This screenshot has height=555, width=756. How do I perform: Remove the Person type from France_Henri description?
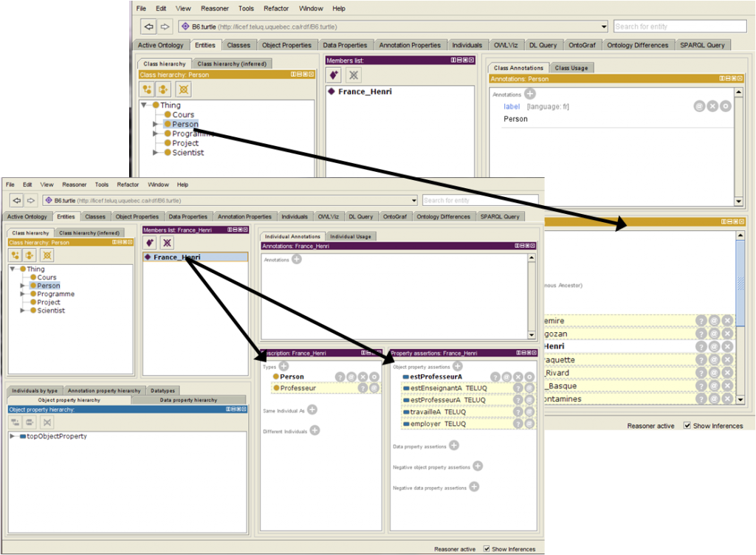pyautogui.click(x=362, y=377)
